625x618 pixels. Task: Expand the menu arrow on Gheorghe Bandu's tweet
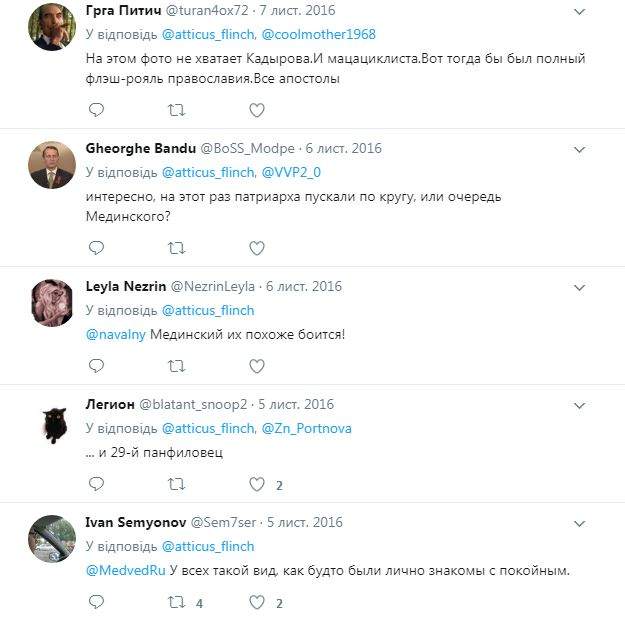point(580,149)
